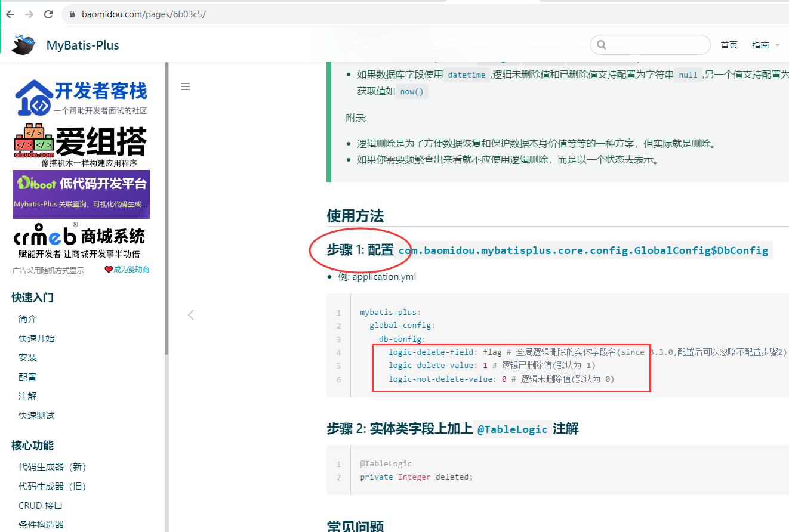
Task: Click the global-config: code line
Action: click(402, 325)
